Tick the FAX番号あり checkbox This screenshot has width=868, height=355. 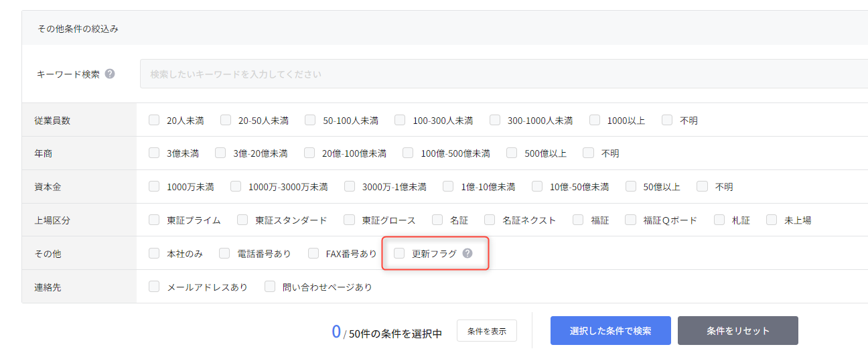[x=313, y=253]
